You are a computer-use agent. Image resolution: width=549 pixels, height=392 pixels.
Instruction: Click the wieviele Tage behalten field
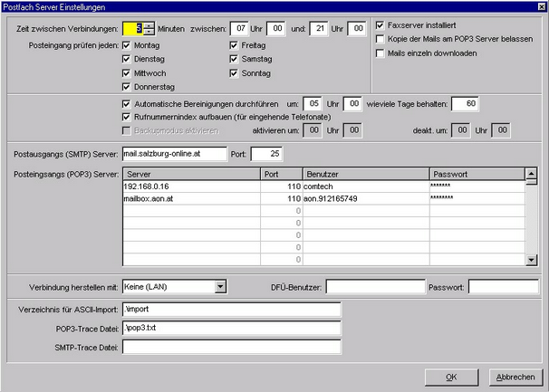pos(466,104)
